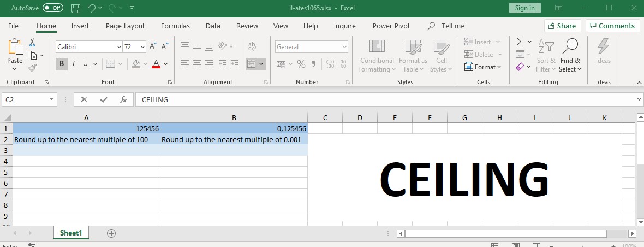Confirm the formula bar entry with the checkmark
The image size is (644, 247).
point(104,99)
